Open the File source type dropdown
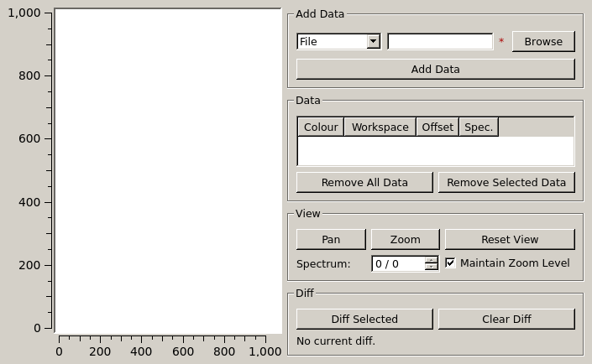This screenshot has height=364, width=592. click(x=338, y=41)
